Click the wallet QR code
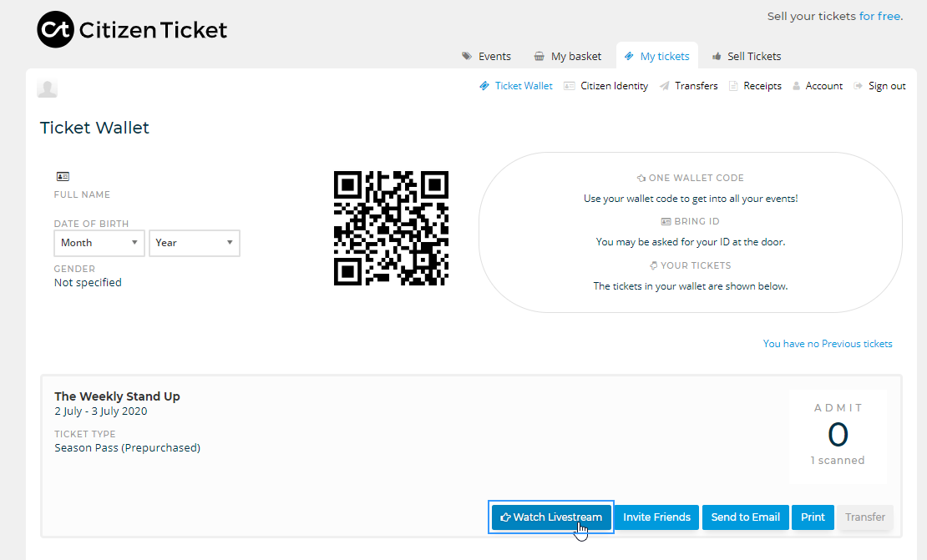 click(x=392, y=228)
